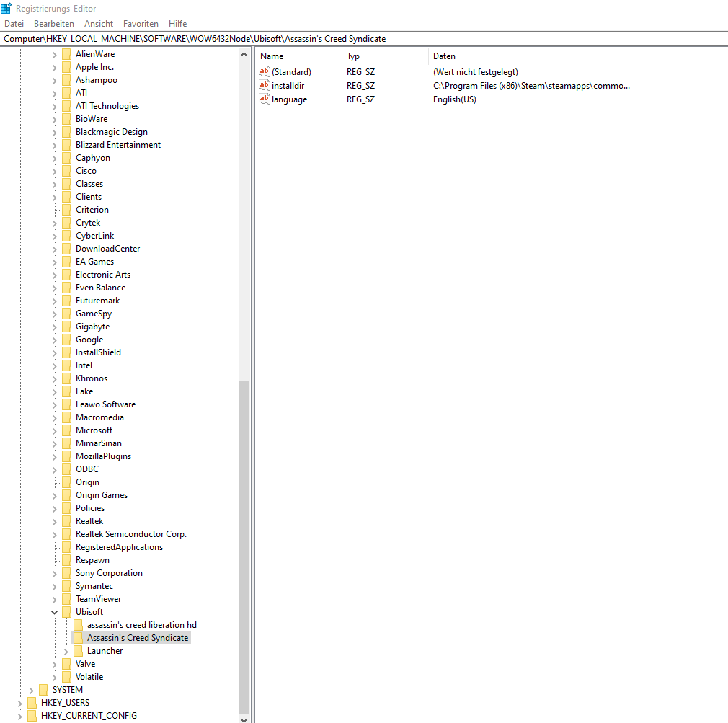Click the Google folder icon
The width and height of the screenshot is (728, 723).
click(x=67, y=340)
